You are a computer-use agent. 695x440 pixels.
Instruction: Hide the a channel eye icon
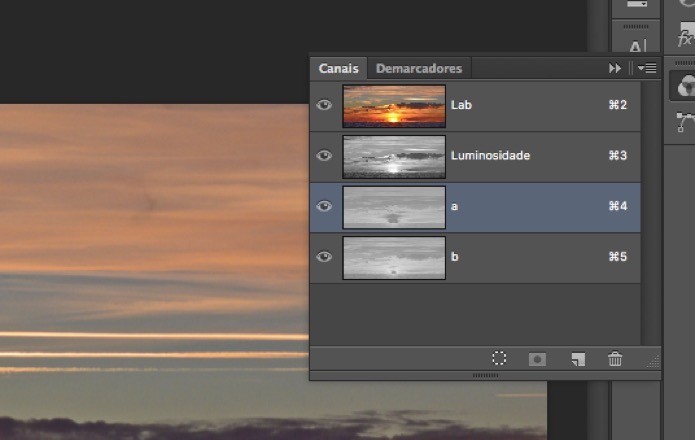click(324, 206)
